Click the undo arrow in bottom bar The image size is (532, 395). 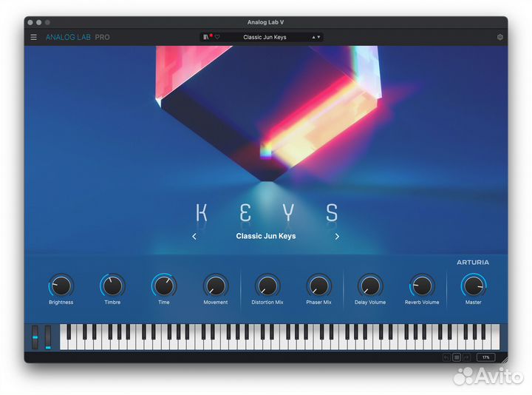pyautogui.click(x=446, y=357)
